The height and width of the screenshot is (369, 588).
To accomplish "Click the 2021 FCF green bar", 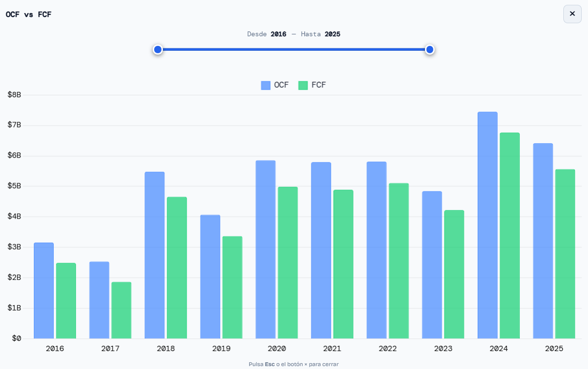I will [x=343, y=264].
